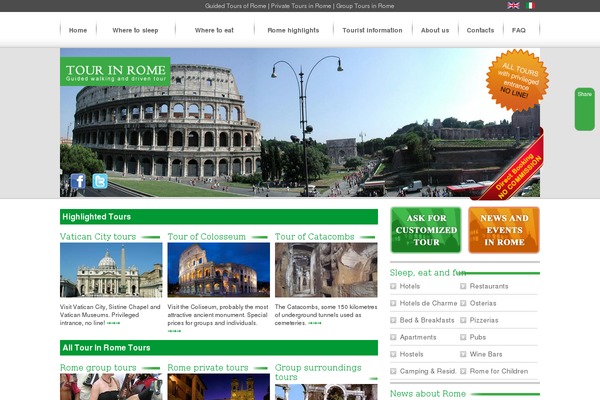Click the arrow icon beside Apartments

393,337
